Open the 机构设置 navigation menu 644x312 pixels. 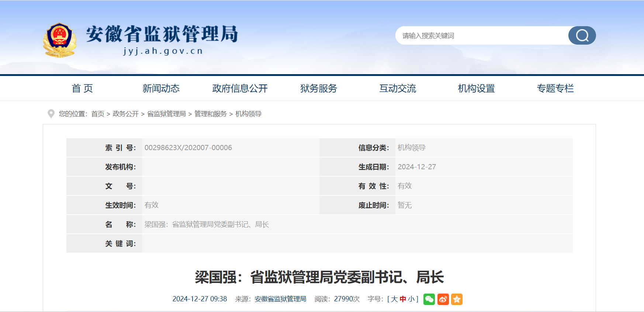[x=477, y=89]
